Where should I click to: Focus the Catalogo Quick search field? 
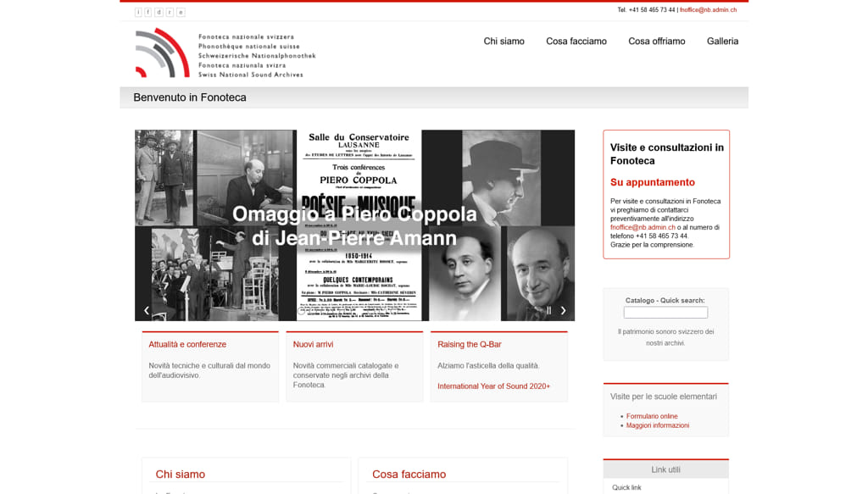665,313
